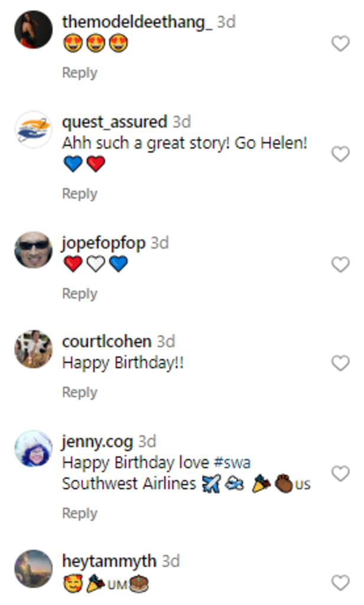Tap heart icon beside heytammyth's comment
364x605 pixels.
pos(340,583)
